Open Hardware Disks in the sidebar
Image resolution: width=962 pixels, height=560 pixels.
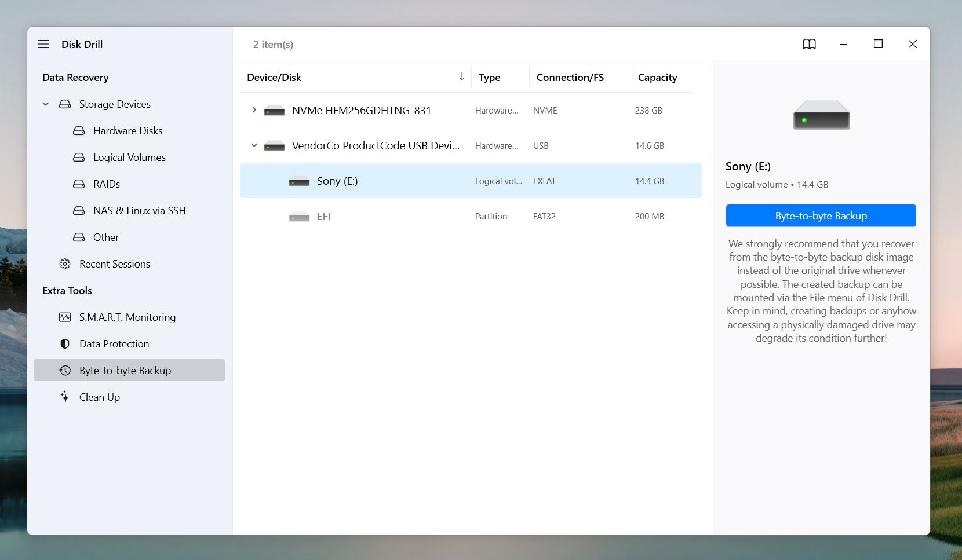point(127,131)
